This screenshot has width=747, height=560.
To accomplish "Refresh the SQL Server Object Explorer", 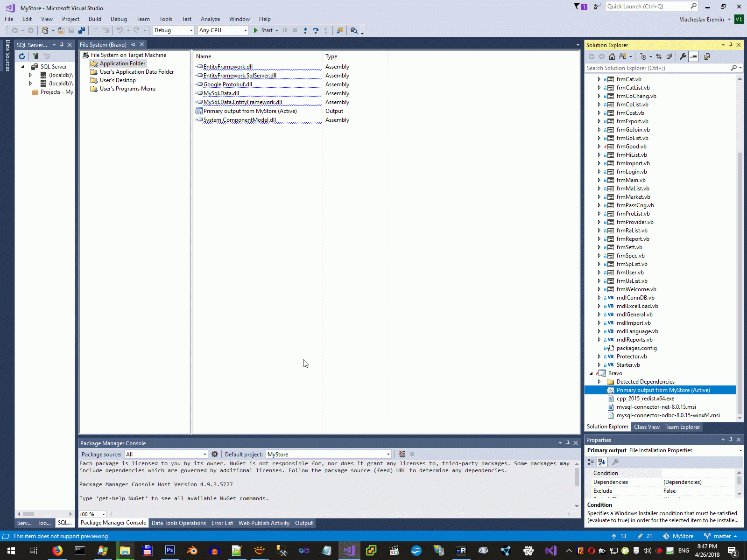I will (x=22, y=56).
